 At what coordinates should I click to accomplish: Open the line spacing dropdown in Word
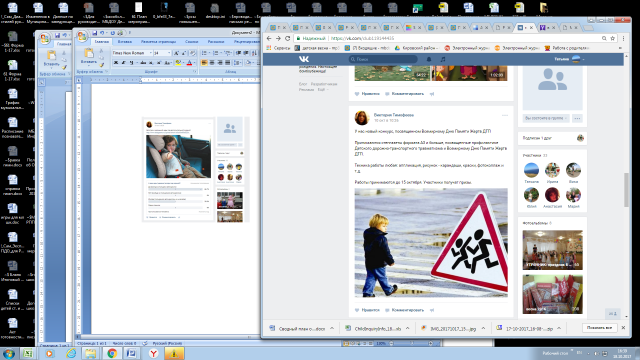[238, 63]
